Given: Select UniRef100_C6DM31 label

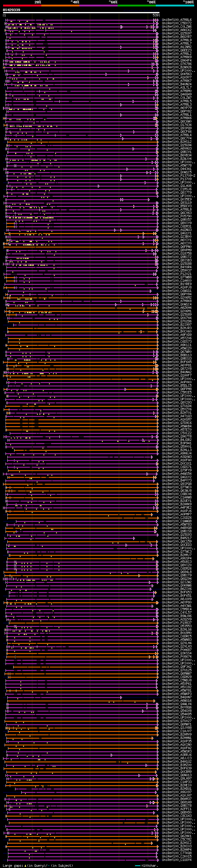Looking at the screenshot, I should (177, 226).
